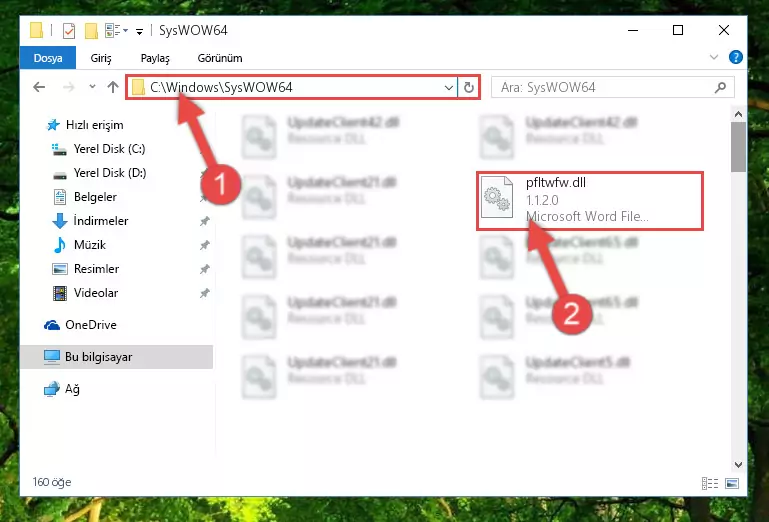The height and width of the screenshot is (522, 769).
Task: Click the pfltwfw.dll gear file icon
Action: point(496,197)
